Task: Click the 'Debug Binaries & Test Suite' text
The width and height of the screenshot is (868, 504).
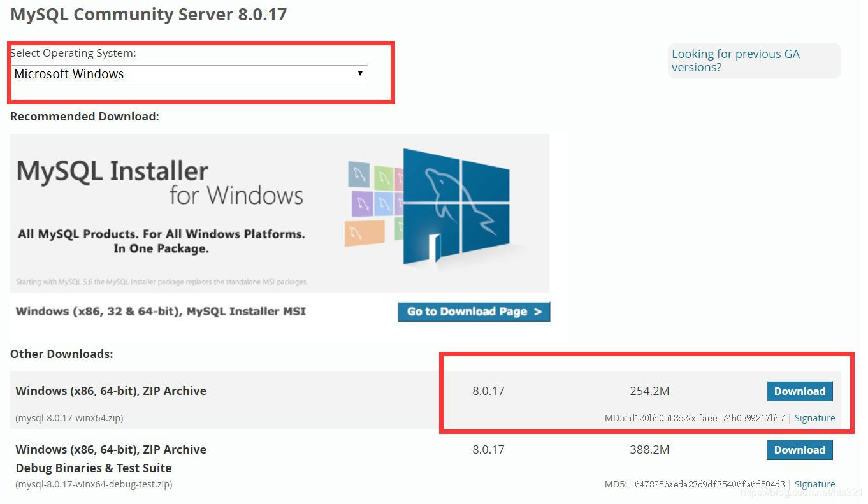Action: point(94,468)
